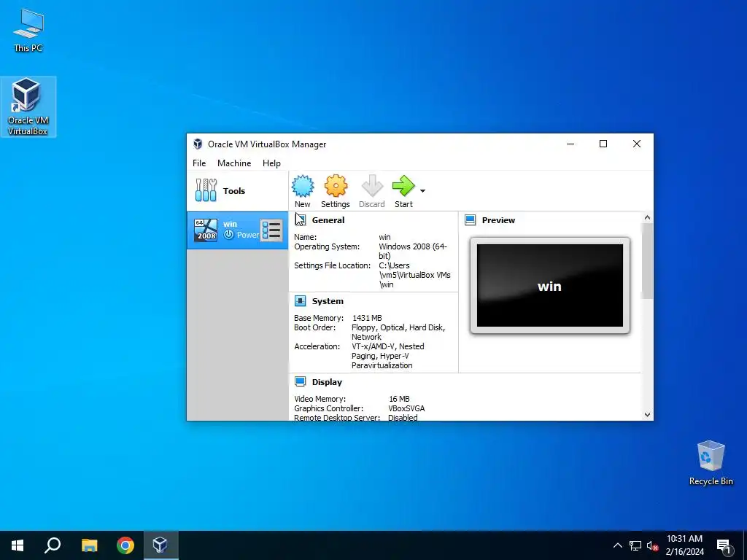This screenshot has width=747, height=560.
Task: Click the details scrollbar down arrow
Action: point(647,415)
